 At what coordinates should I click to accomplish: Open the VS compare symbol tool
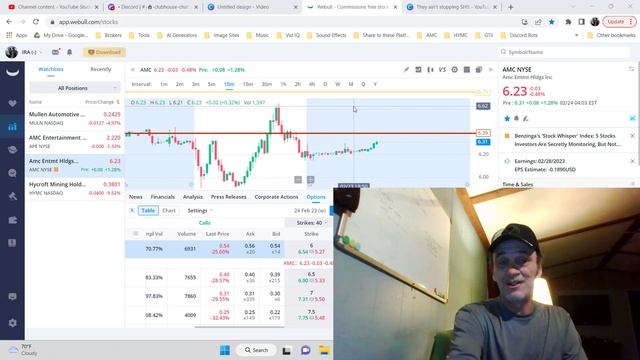tap(442, 70)
